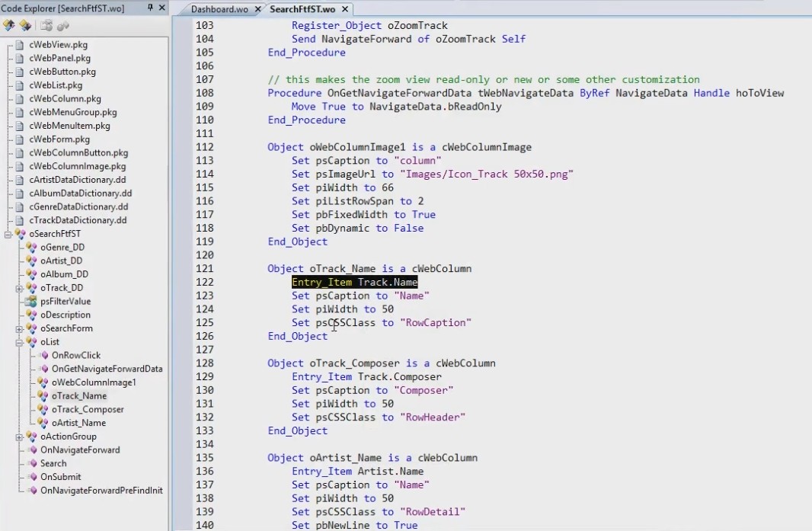Select oTrack_Composer in the Code Explorer

click(x=88, y=410)
